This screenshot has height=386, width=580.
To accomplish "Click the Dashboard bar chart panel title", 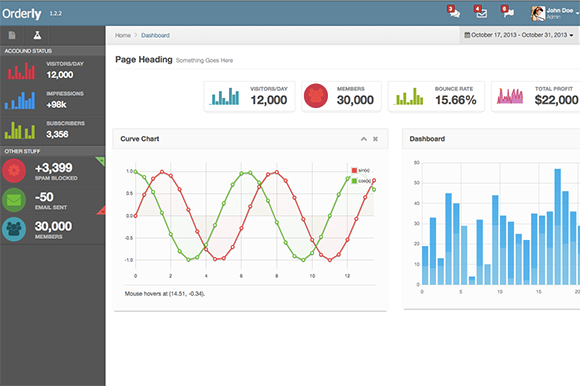I will [427, 139].
